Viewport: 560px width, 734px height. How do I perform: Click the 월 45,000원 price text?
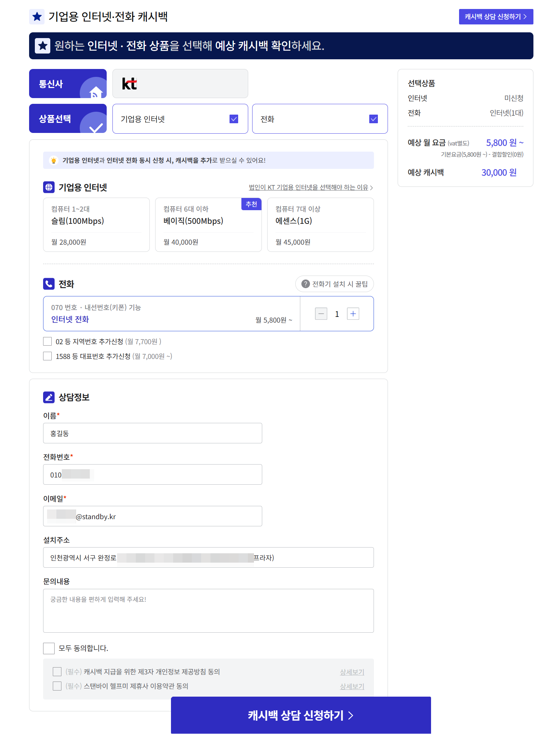pos(293,242)
